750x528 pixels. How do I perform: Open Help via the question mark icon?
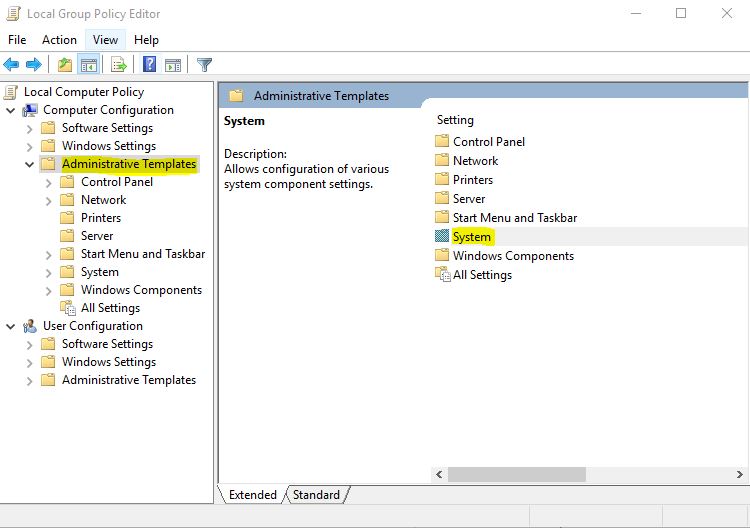150,64
